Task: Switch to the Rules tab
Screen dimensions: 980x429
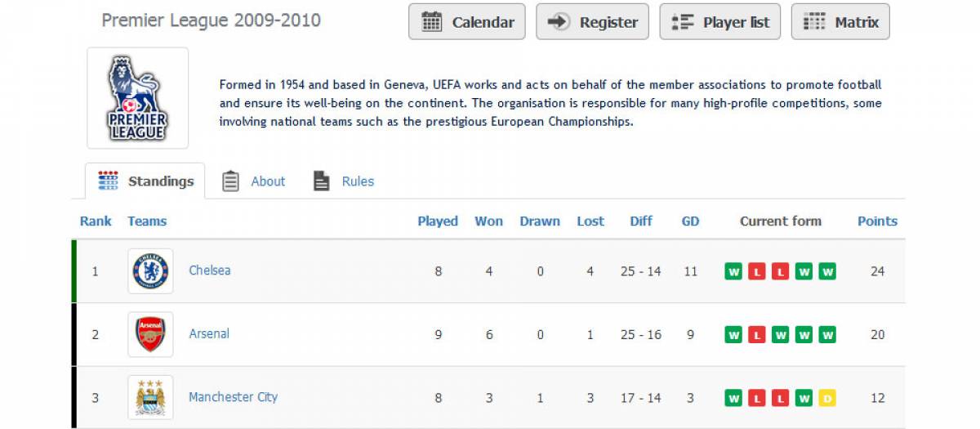Action: [x=344, y=181]
